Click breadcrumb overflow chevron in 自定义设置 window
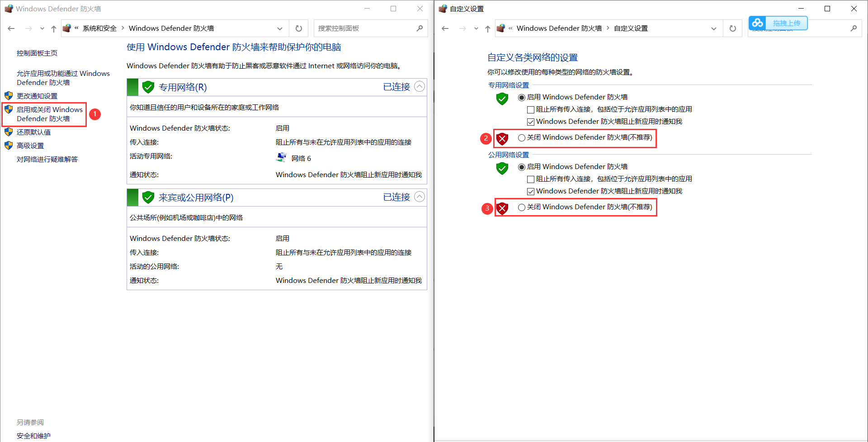Image resolution: width=868 pixels, height=442 pixels. pos(510,28)
